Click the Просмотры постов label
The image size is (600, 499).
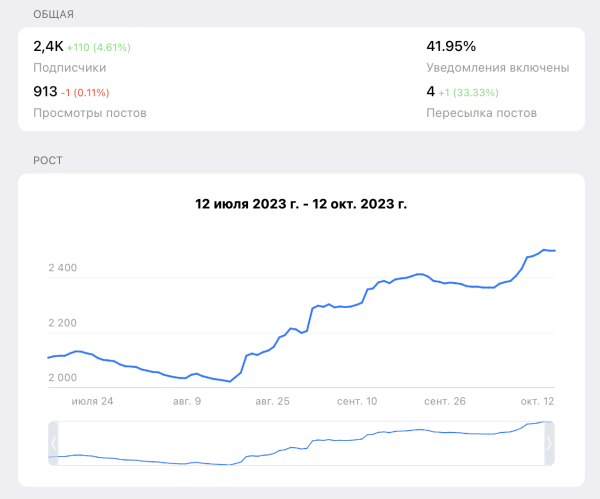click(x=90, y=112)
